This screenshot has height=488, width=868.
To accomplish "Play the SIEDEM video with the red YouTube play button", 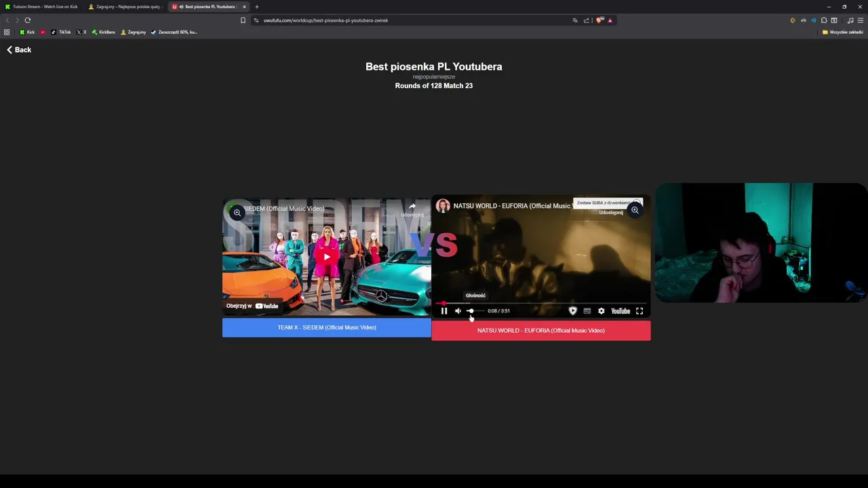I will point(327,257).
